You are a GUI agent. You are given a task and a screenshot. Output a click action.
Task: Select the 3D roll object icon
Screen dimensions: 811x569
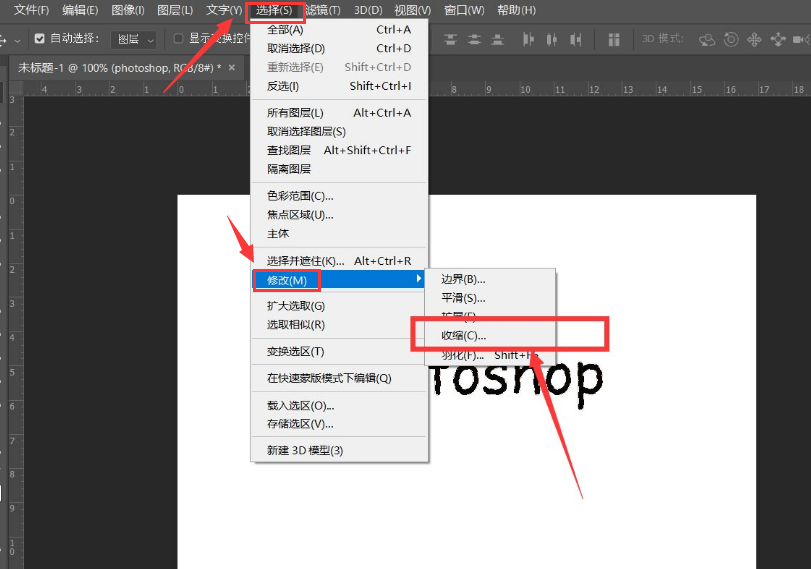click(731, 39)
